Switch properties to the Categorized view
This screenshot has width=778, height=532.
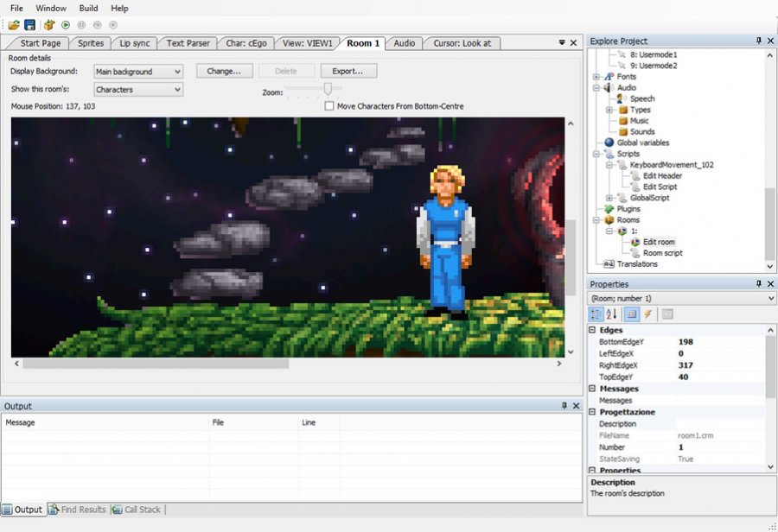click(x=596, y=313)
